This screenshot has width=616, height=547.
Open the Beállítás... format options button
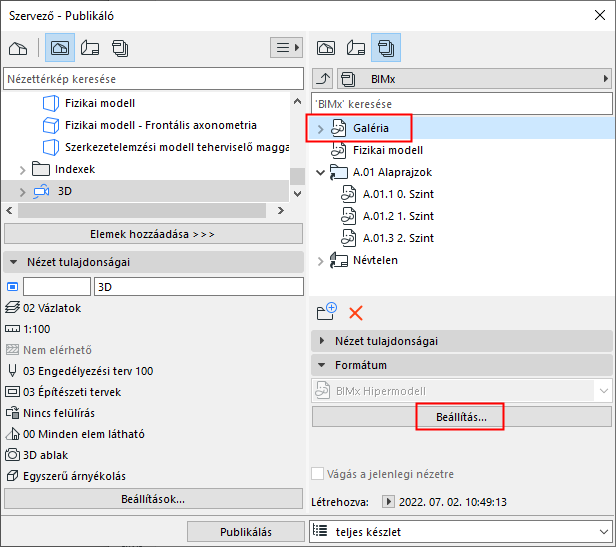[x=462, y=417]
